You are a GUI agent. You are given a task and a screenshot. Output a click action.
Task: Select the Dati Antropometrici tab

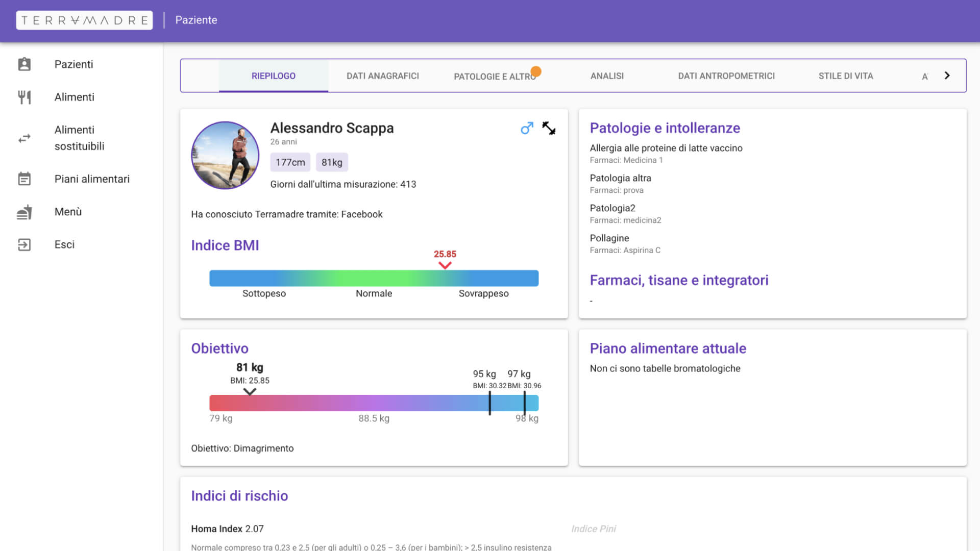pos(726,76)
